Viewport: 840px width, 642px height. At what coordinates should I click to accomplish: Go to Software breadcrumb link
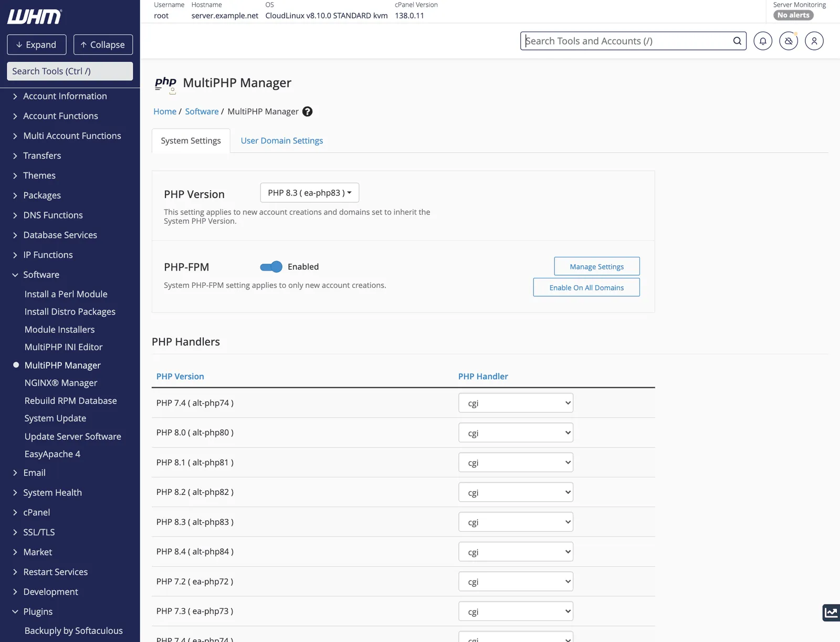coord(202,111)
